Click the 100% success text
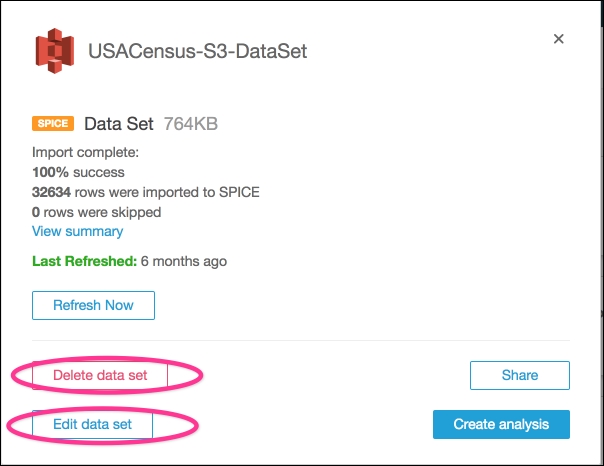This screenshot has height=466, width=604. pyautogui.click(x=78, y=172)
